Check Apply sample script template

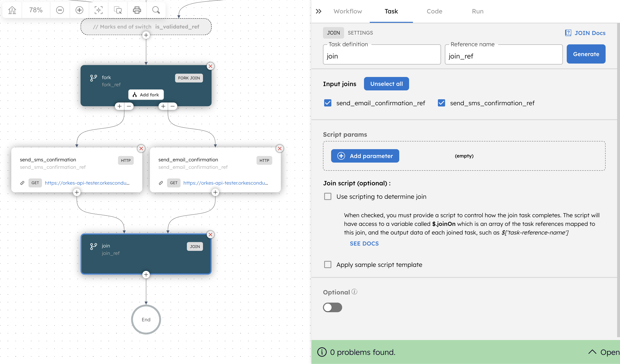click(328, 264)
